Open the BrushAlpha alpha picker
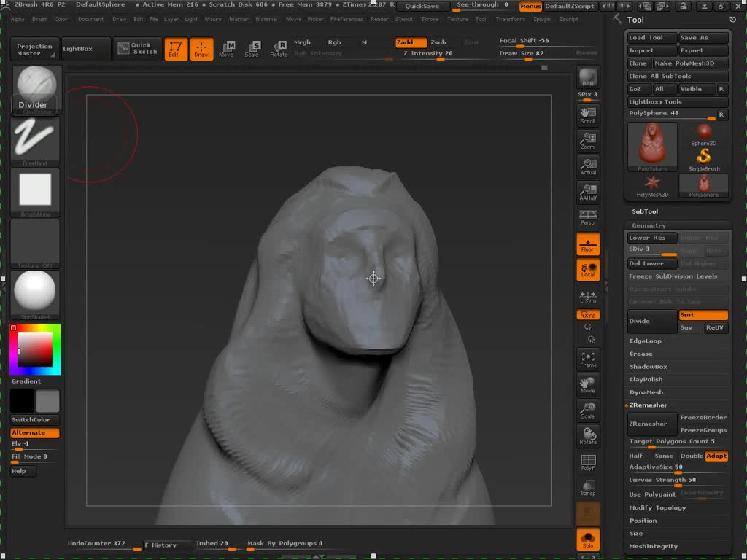 pyautogui.click(x=35, y=192)
